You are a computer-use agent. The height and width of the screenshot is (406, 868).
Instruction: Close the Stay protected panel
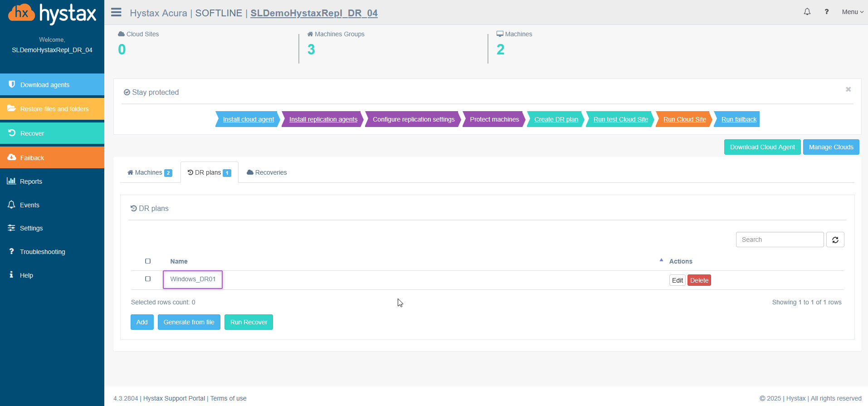pyautogui.click(x=848, y=89)
